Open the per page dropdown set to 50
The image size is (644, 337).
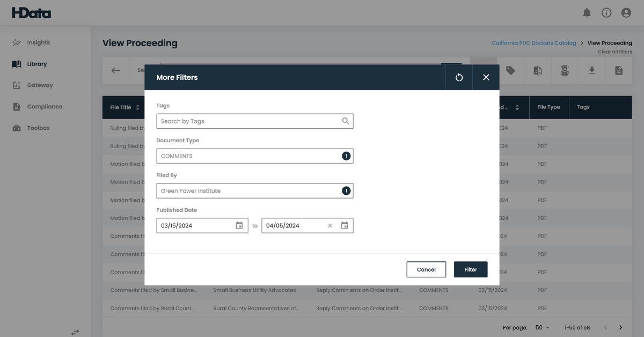click(x=542, y=327)
